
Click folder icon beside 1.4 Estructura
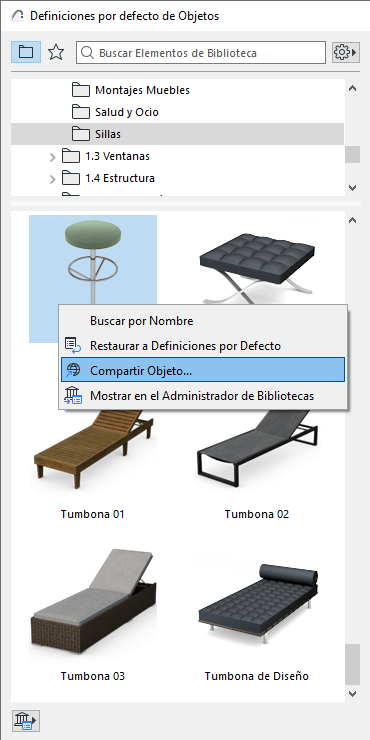click(x=71, y=178)
